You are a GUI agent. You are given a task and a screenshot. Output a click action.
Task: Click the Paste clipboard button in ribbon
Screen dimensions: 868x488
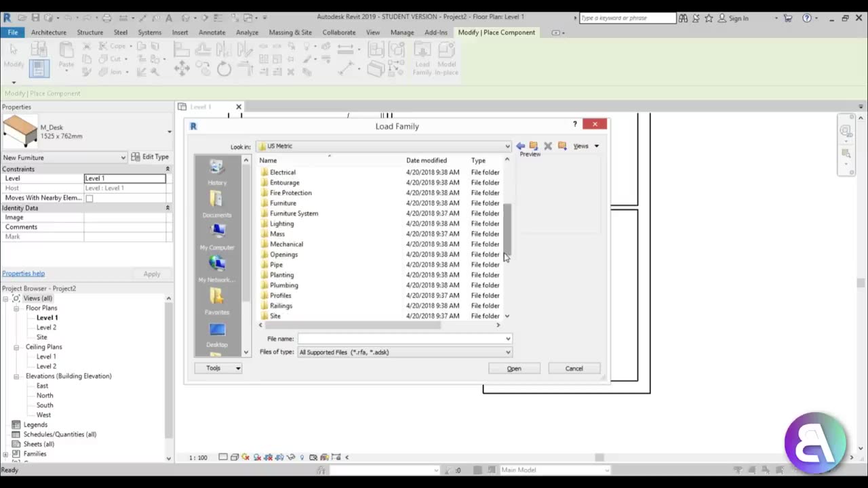click(x=66, y=55)
